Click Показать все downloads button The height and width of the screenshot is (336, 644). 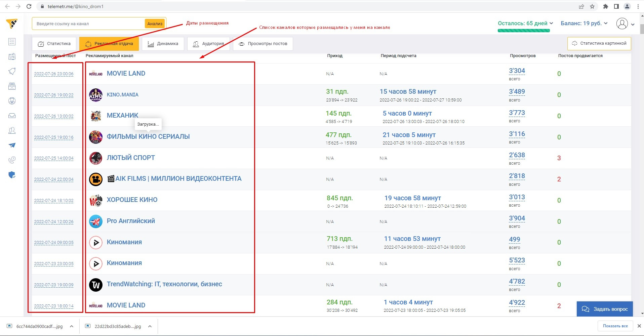tap(615, 326)
